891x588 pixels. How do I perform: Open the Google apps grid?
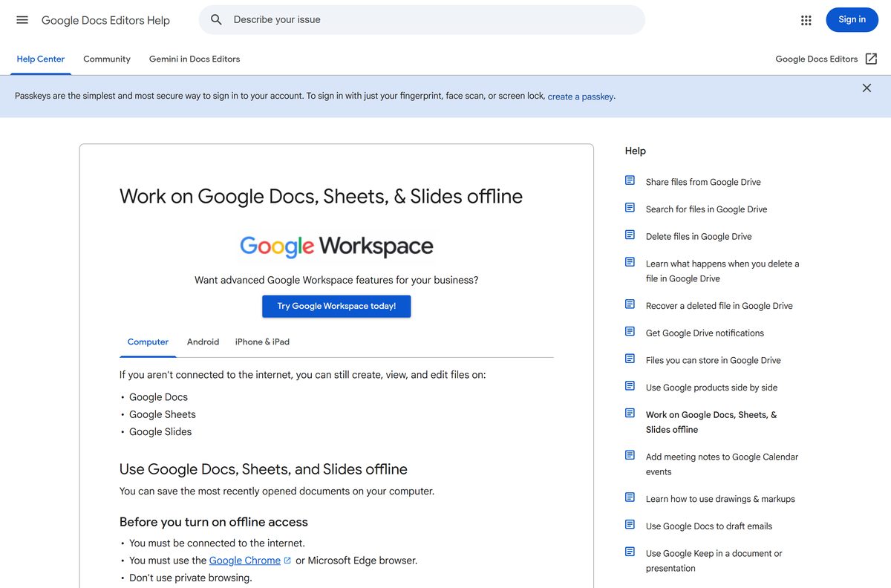(806, 20)
